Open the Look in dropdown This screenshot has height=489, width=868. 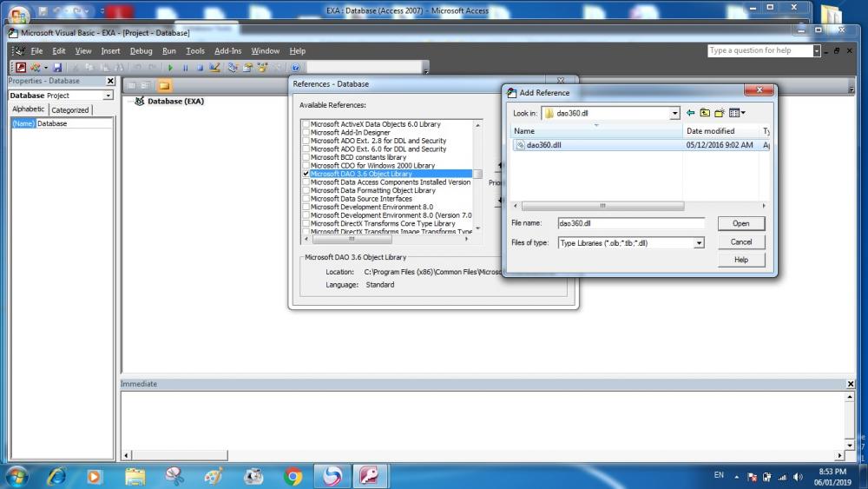(674, 114)
